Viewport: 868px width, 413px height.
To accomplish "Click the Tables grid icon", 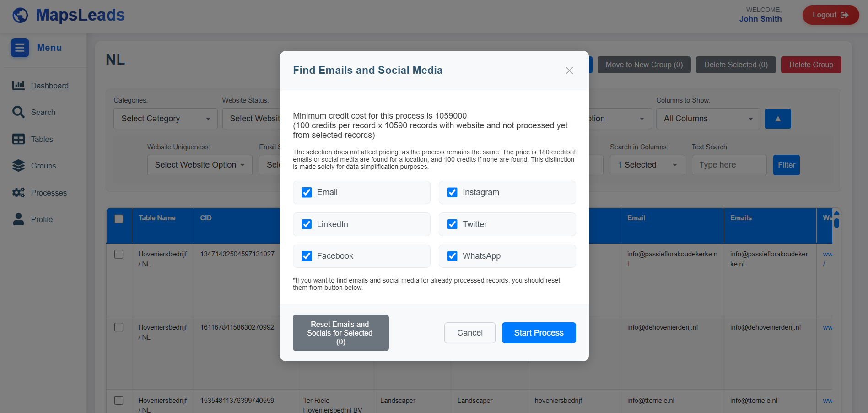I will coord(18,139).
